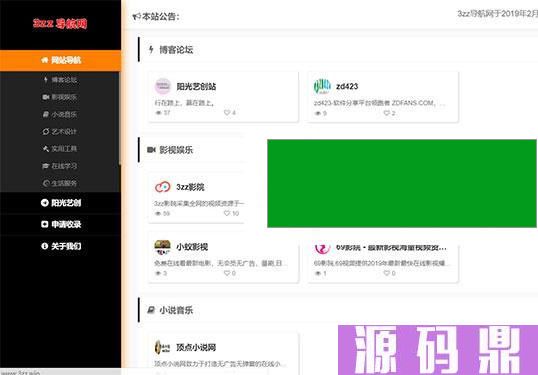The height and width of the screenshot is (375, 538).
Task: Click the 3zz导航网 site logo
Action: (x=60, y=24)
